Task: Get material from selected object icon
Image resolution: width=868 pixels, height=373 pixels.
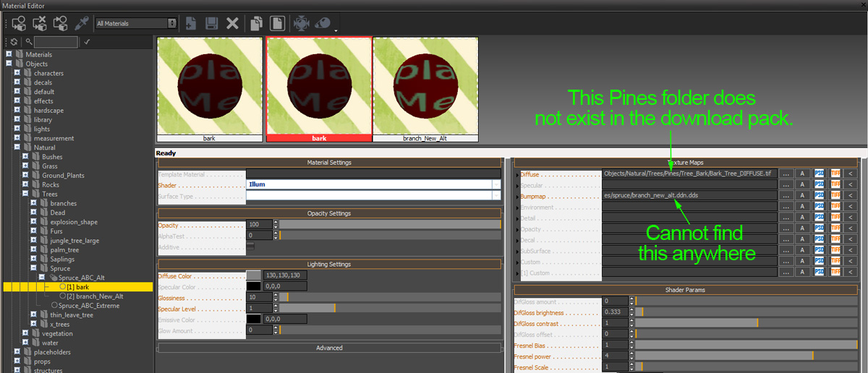Action: (61, 23)
